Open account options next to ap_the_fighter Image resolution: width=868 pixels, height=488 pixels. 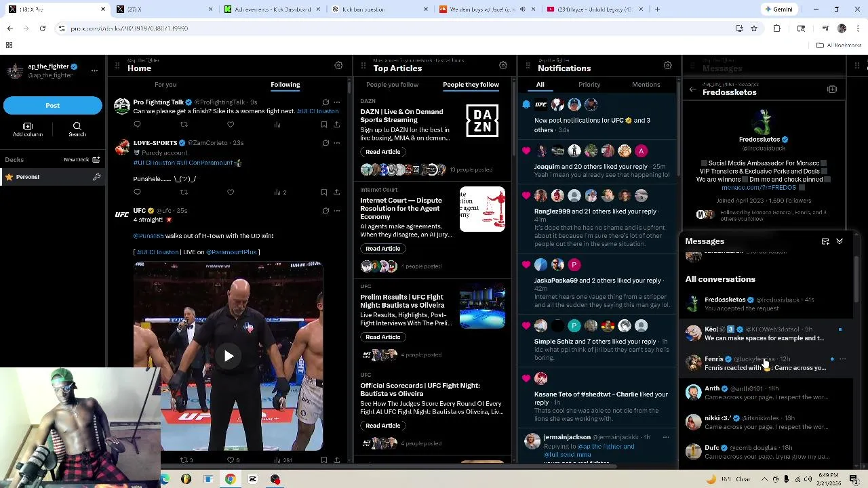(x=94, y=70)
